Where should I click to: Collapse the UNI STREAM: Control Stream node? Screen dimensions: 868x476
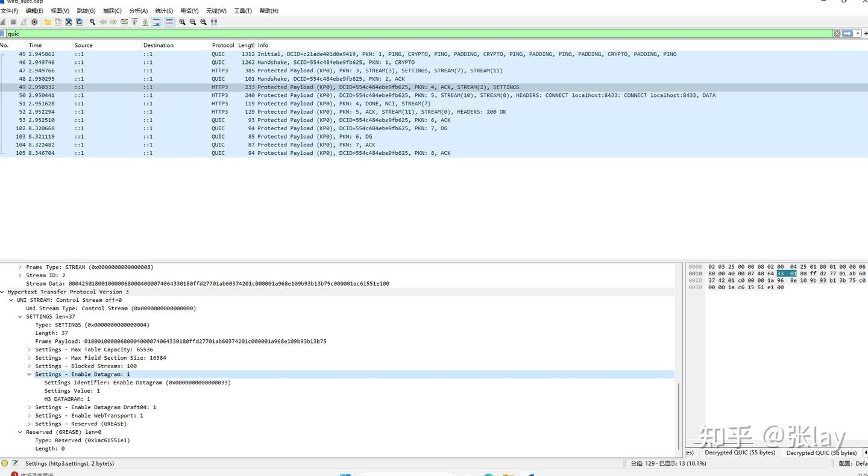11,300
